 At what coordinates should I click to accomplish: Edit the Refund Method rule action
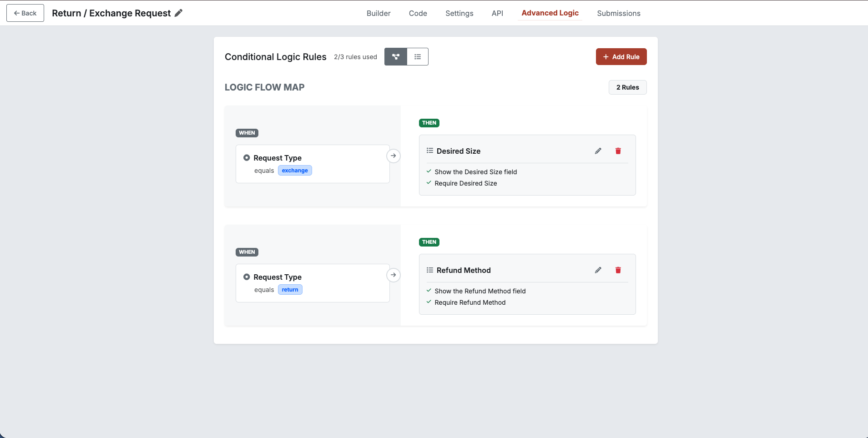coord(598,270)
